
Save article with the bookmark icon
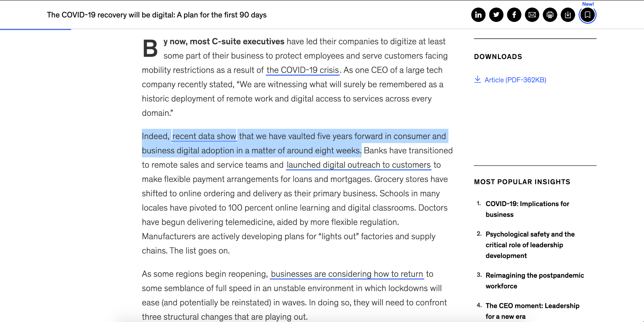[x=587, y=15]
